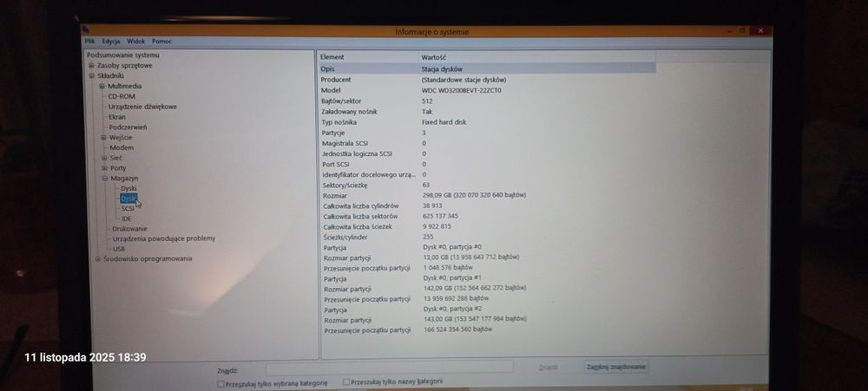Select the Drukowanie tree item

129,229
